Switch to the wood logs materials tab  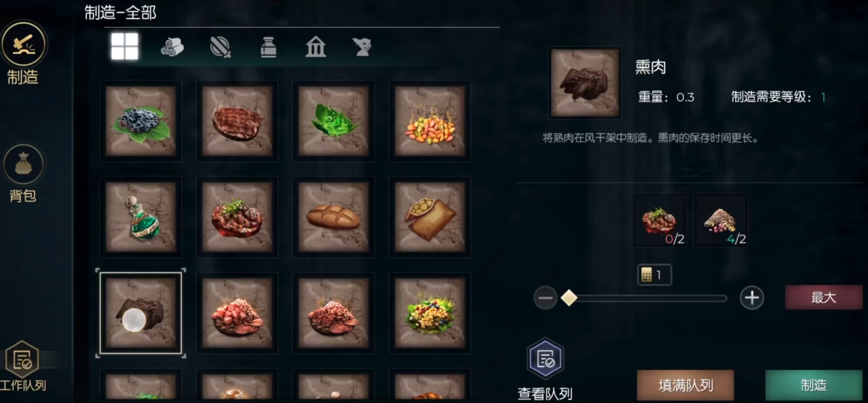pyautogui.click(x=172, y=47)
